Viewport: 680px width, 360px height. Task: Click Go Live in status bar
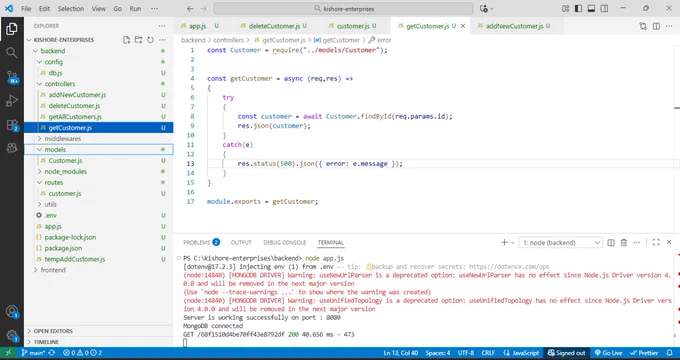(608, 353)
